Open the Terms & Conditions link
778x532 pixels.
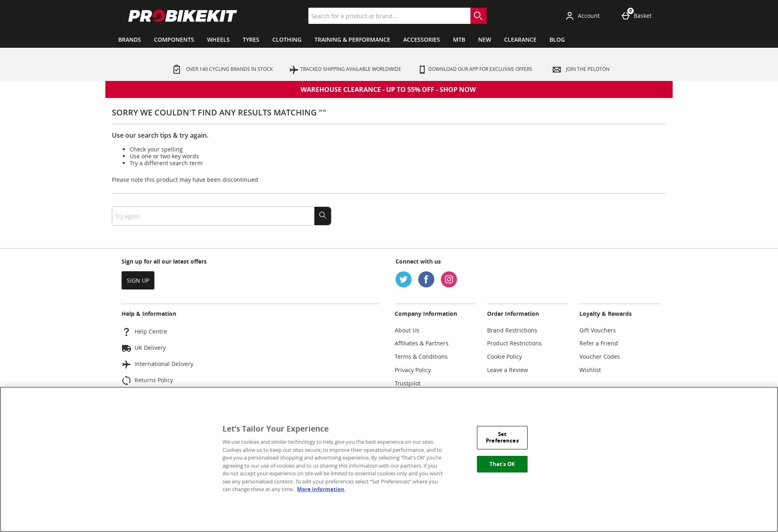pos(421,357)
